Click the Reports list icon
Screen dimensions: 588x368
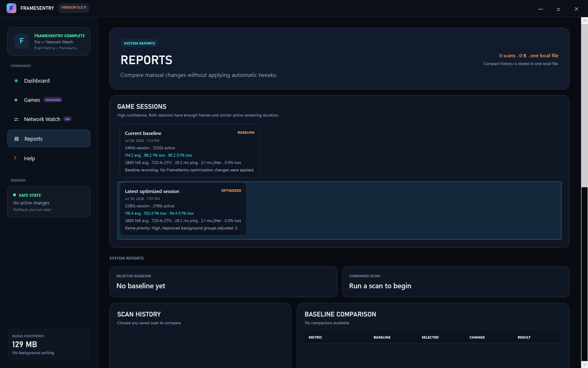coord(17,139)
